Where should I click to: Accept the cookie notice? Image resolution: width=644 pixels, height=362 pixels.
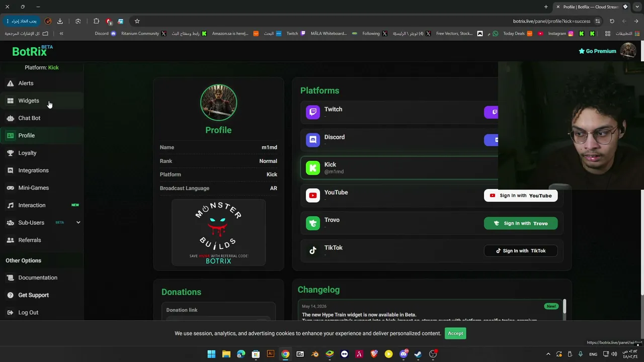point(455,333)
